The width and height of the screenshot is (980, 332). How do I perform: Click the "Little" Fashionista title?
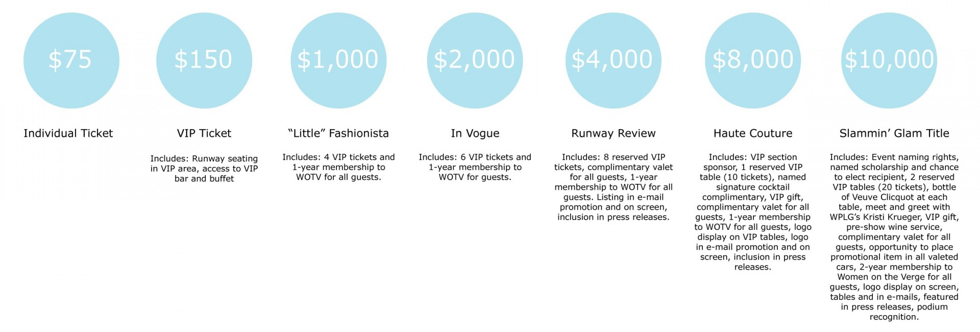338,133
